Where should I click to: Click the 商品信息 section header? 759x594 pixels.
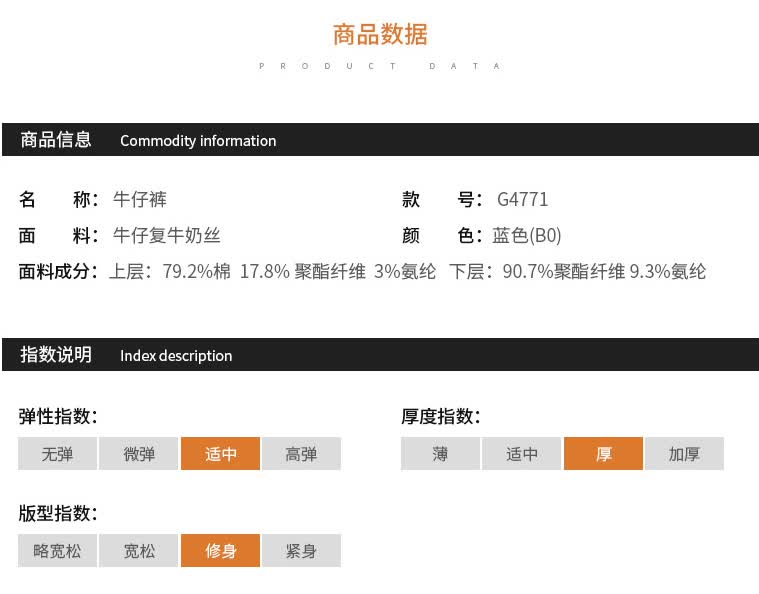pyautogui.click(x=56, y=139)
